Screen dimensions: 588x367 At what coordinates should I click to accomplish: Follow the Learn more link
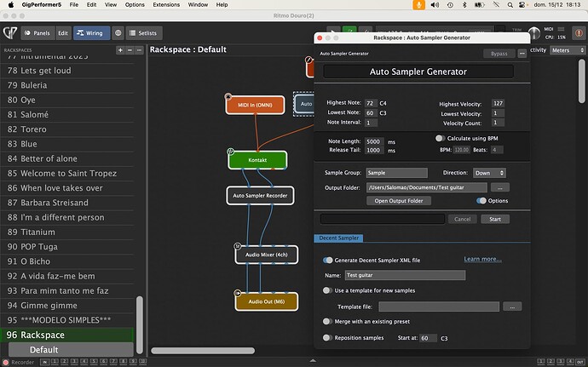coord(482,259)
